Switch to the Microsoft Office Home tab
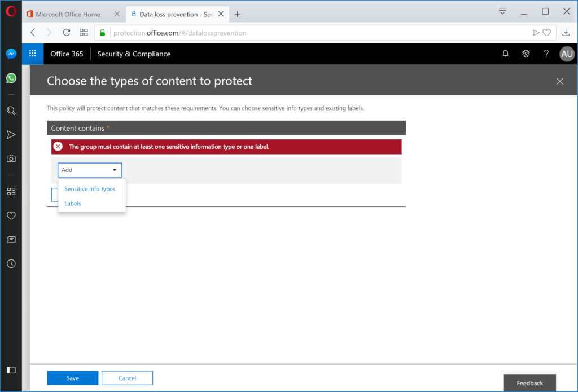 click(68, 14)
